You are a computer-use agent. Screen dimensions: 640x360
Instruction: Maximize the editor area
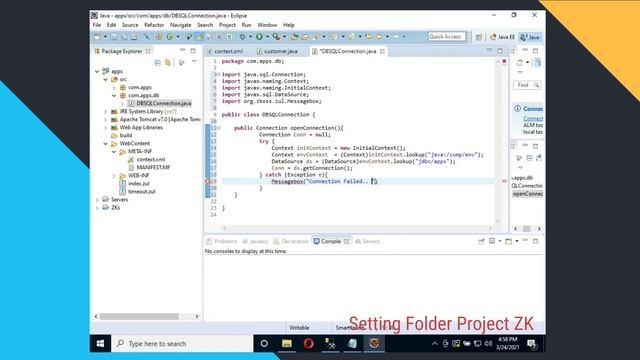pyautogui.click(x=500, y=51)
